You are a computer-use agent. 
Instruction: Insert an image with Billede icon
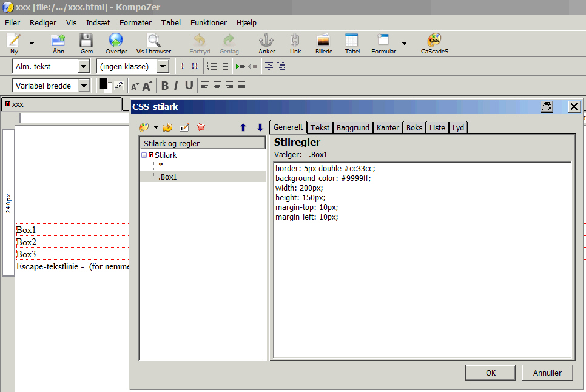pyautogui.click(x=323, y=41)
